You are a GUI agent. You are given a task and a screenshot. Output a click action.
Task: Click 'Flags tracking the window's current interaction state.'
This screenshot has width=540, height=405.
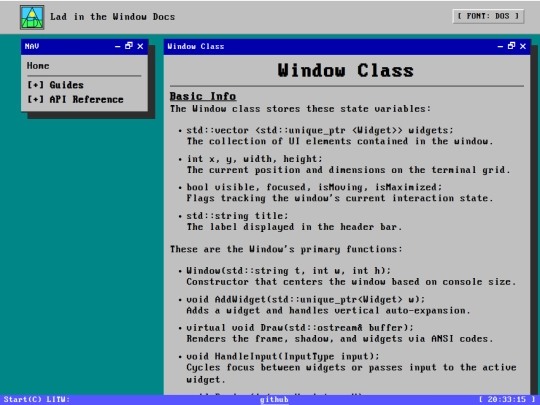(x=340, y=198)
